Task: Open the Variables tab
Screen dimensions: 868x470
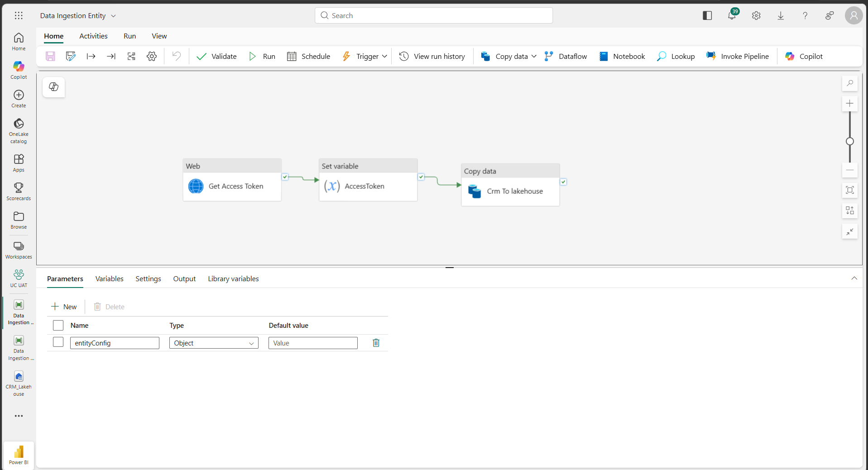Action: click(109, 279)
